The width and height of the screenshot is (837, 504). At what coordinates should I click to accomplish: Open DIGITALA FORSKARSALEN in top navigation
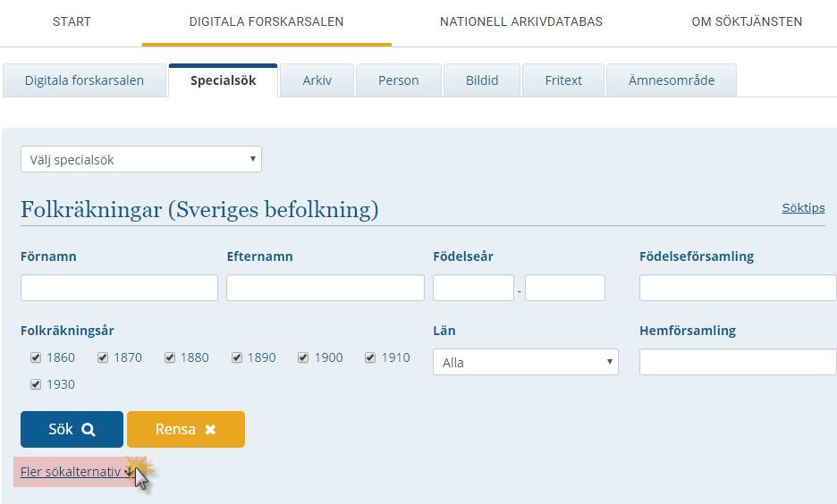[266, 21]
